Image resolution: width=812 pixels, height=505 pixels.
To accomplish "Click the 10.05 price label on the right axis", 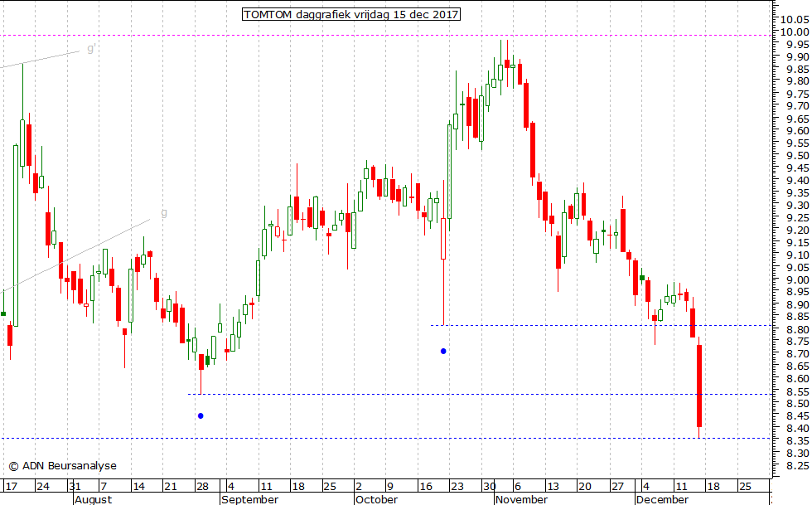I will (x=795, y=20).
